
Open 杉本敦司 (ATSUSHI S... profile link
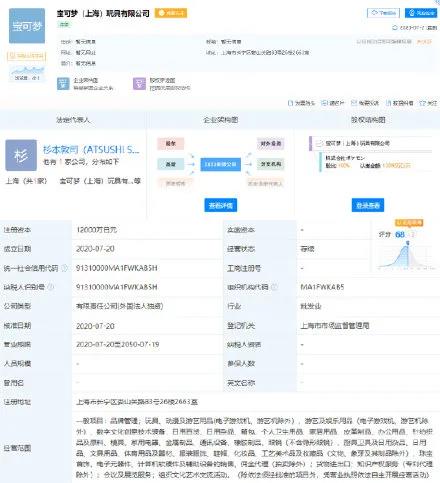pyautogui.click(x=91, y=150)
